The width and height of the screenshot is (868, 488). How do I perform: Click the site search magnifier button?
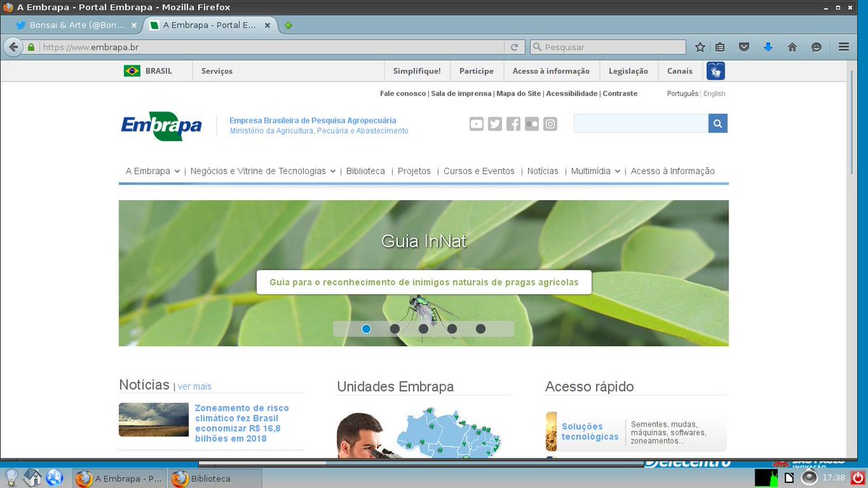(x=718, y=124)
